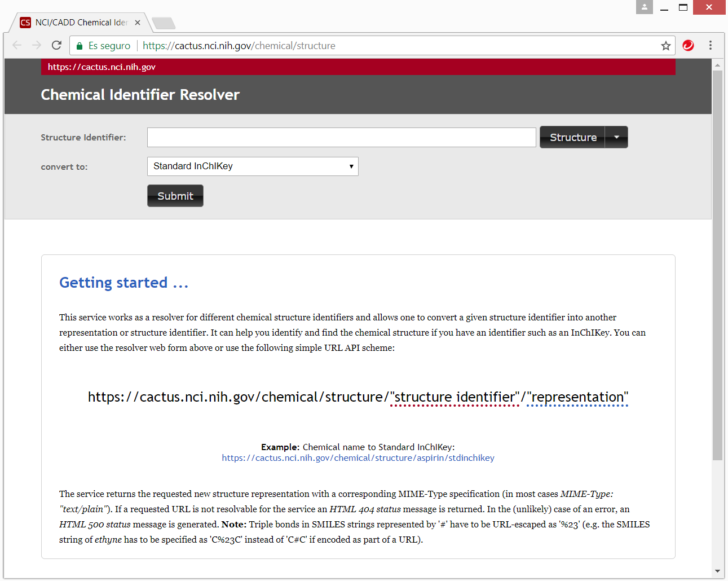Click the browser back arrow
The width and height of the screenshot is (728, 581).
point(17,45)
